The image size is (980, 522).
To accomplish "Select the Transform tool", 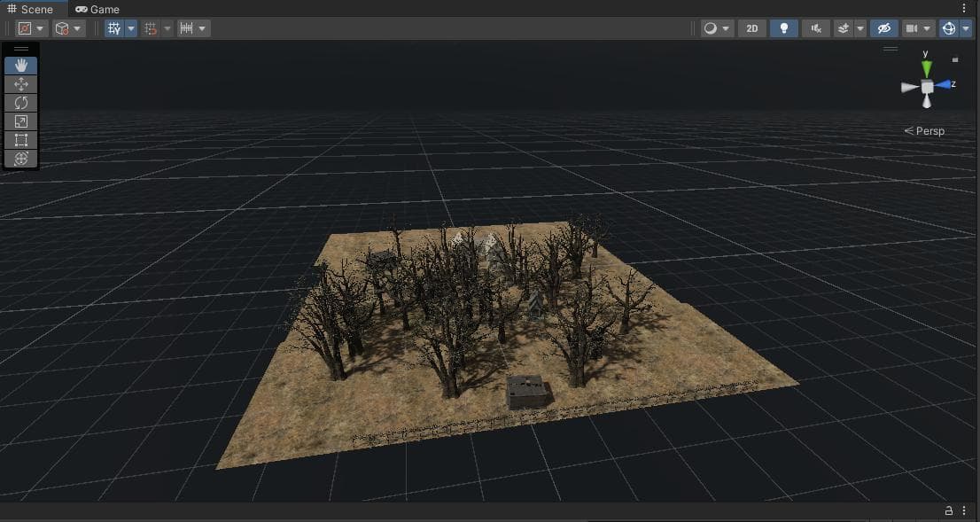I will pyautogui.click(x=20, y=158).
